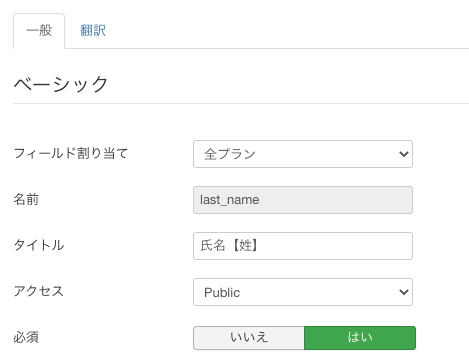Open the アクセス dropdown showing Public
469x361 pixels.
pos(303,292)
